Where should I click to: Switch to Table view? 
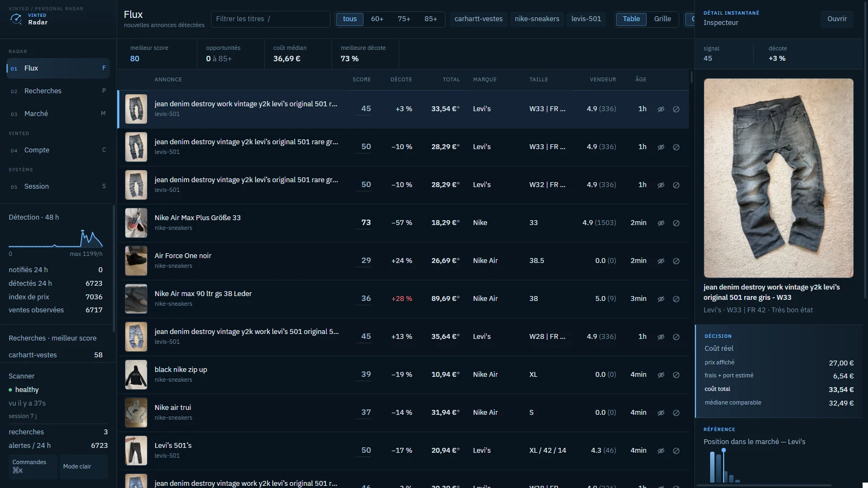(x=631, y=19)
